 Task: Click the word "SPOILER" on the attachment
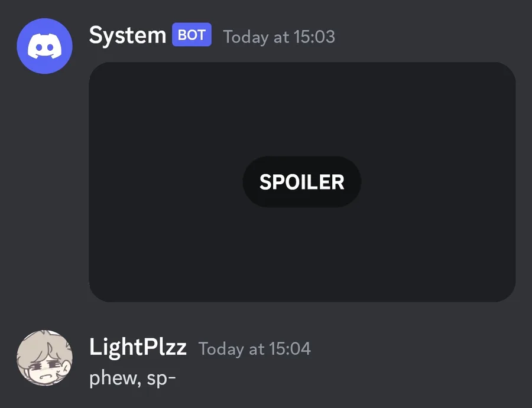click(x=301, y=182)
